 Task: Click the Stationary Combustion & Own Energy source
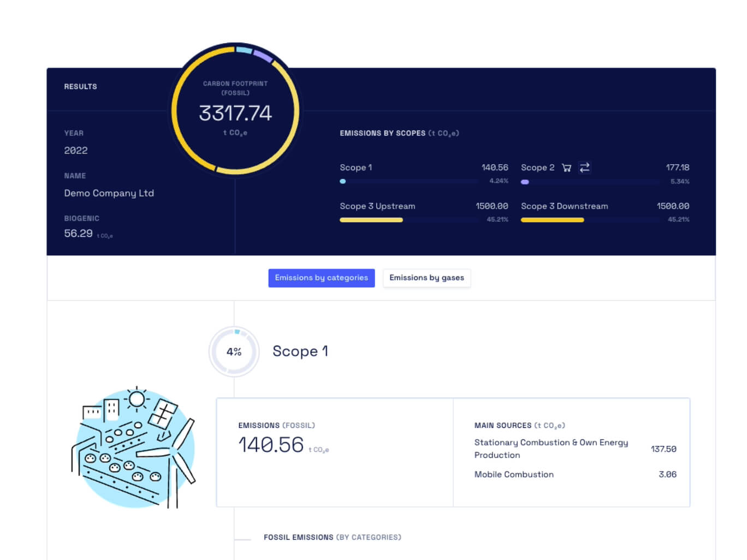coord(551,449)
